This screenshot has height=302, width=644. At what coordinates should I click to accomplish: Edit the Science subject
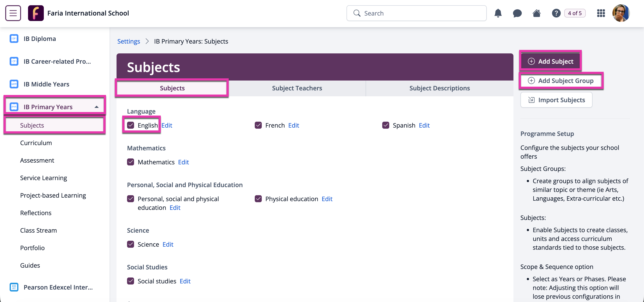tap(168, 244)
